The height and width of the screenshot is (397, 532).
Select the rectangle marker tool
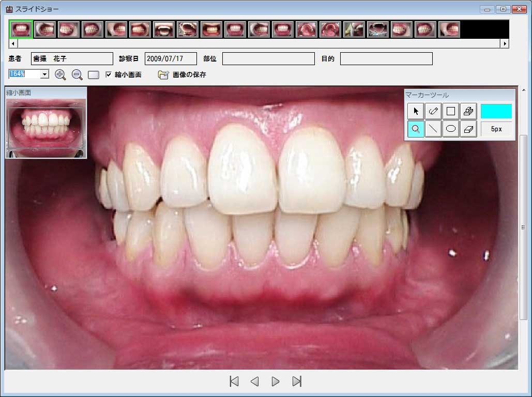point(451,111)
